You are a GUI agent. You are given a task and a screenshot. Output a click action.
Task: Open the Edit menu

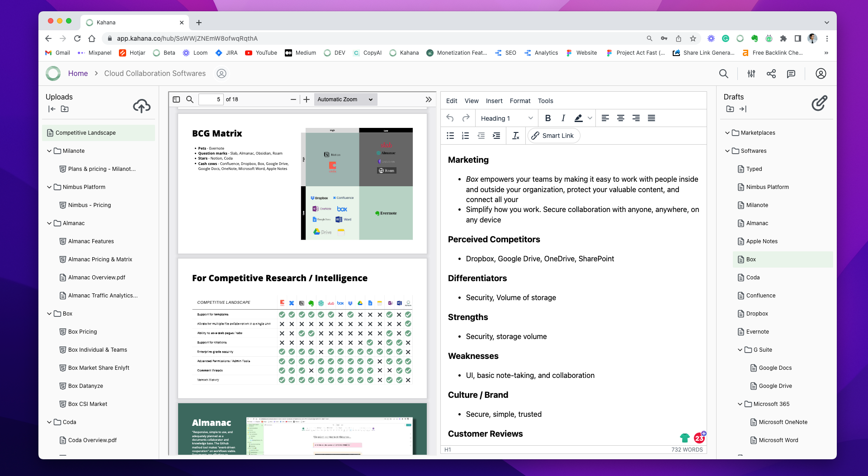point(452,101)
